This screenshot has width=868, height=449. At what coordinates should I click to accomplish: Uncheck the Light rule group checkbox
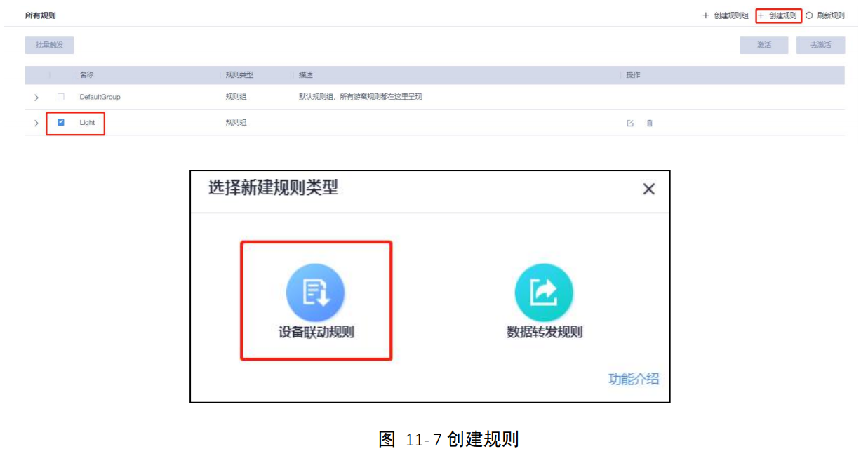[60, 123]
